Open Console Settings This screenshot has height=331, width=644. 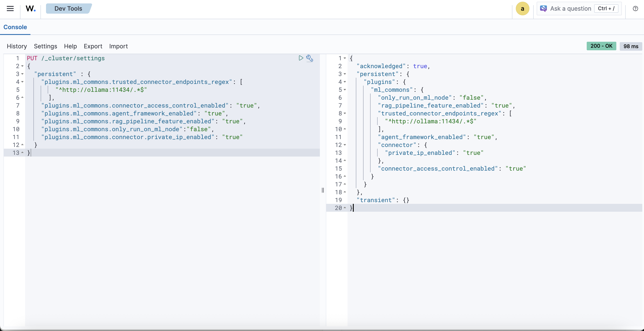(x=46, y=46)
